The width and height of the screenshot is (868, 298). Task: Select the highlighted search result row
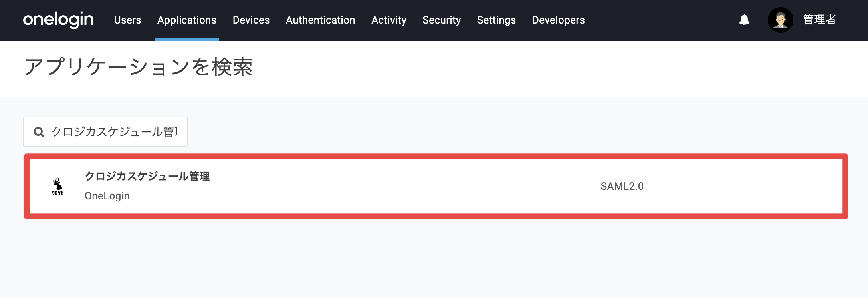[436, 186]
